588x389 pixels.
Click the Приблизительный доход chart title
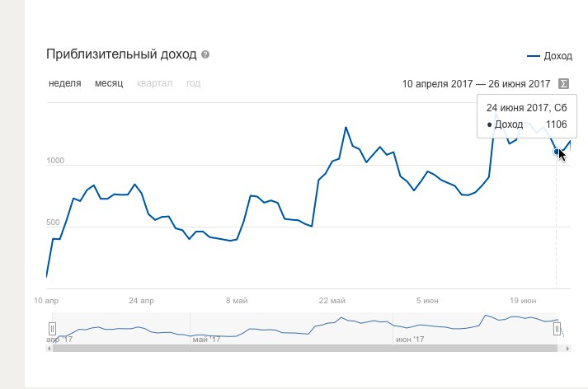[121, 55]
